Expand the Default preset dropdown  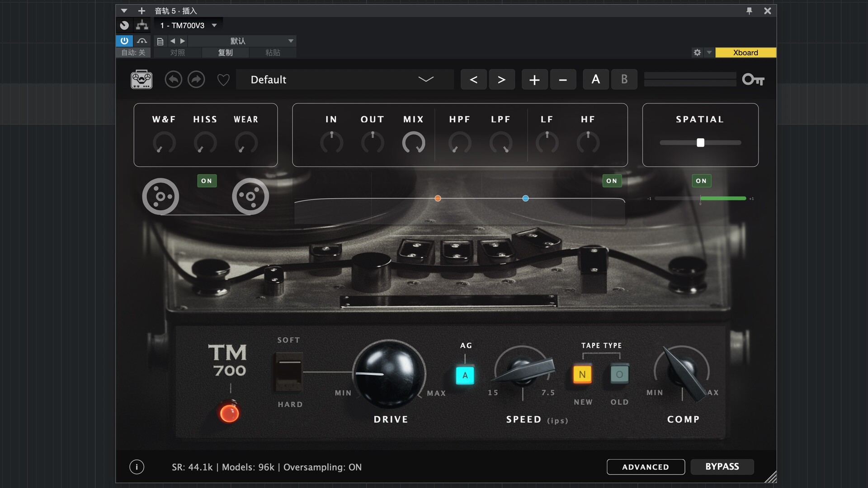pos(425,80)
